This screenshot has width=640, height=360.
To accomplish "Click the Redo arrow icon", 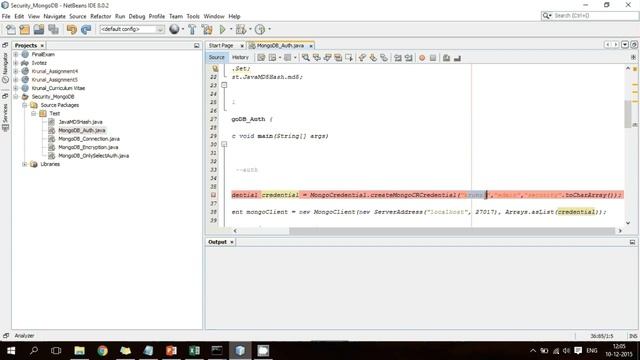I will [x=86, y=29].
